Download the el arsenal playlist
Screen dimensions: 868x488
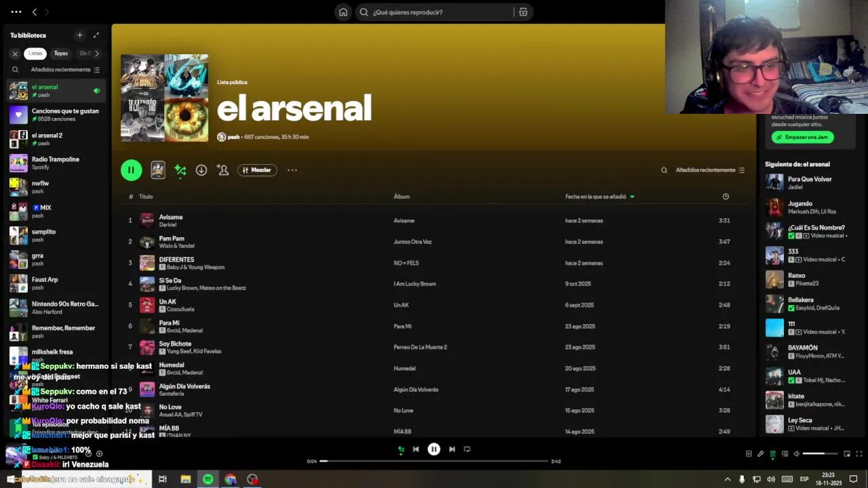coord(201,170)
